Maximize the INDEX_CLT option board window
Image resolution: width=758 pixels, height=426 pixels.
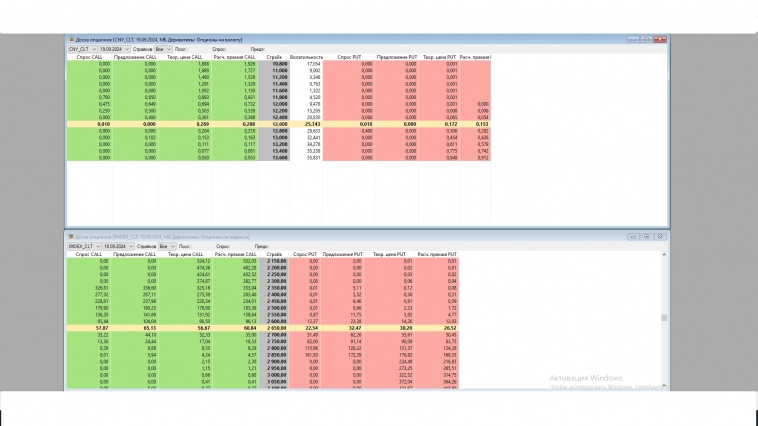pyautogui.click(x=647, y=236)
